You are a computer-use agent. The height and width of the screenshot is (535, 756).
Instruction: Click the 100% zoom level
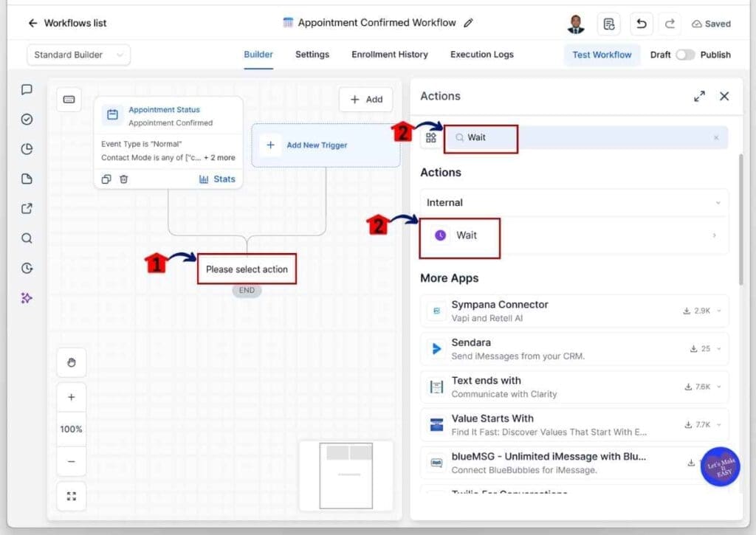point(72,429)
